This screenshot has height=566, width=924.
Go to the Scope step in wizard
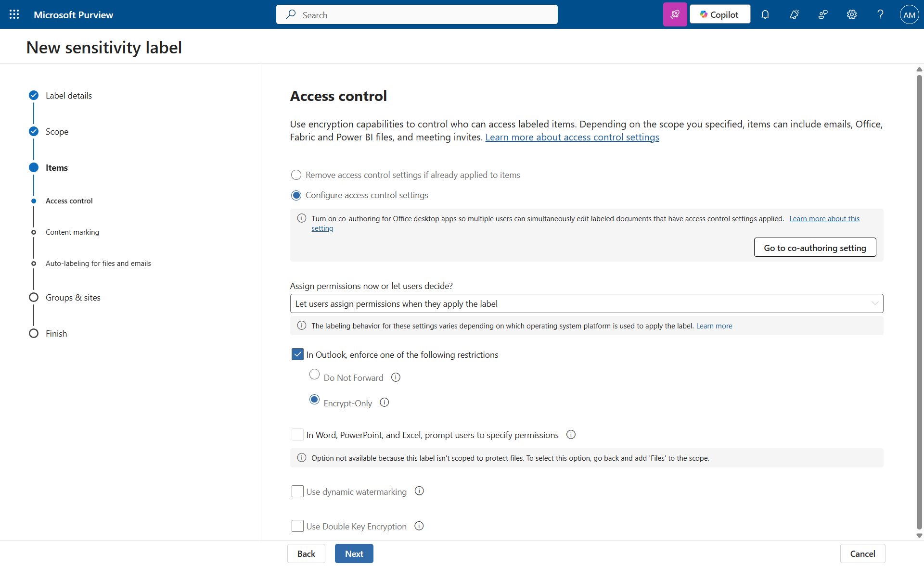pos(57,132)
